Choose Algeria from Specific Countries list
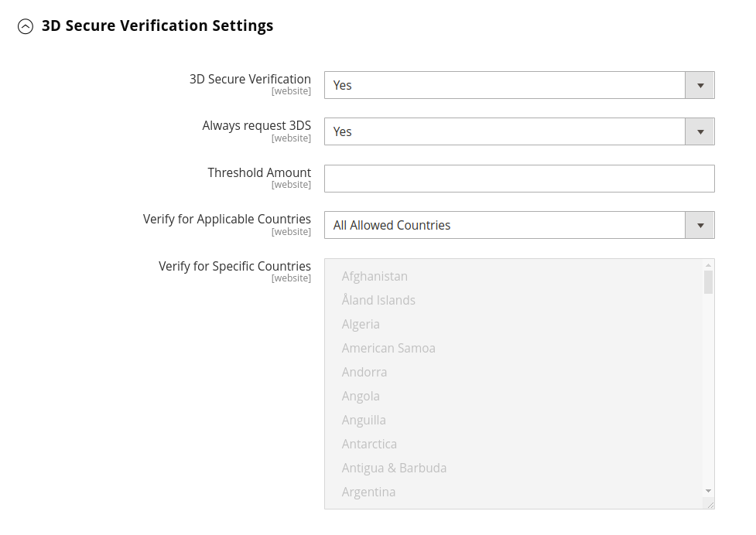756x535 pixels. pyautogui.click(x=361, y=324)
